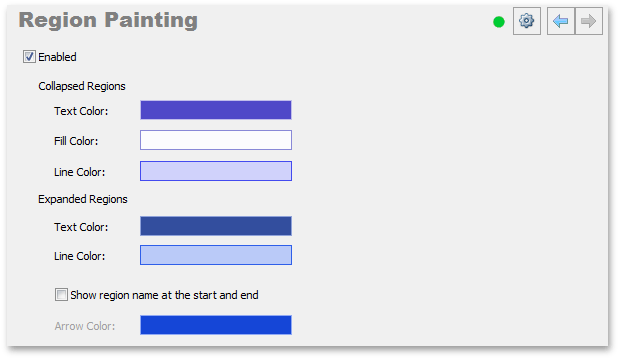Screen dimensions: 621x361
Task: Click the Arrow Color label
Action: (x=85, y=326)
